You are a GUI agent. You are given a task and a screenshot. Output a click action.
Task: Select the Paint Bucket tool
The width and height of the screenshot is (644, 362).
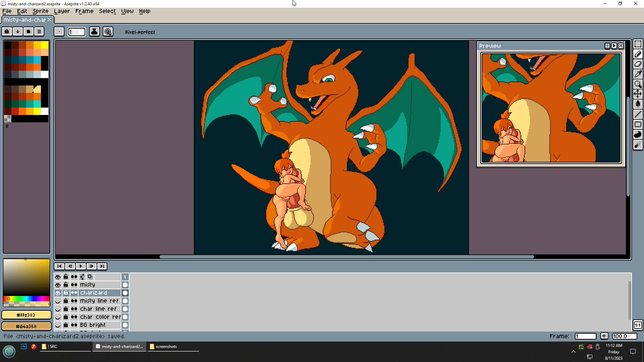point(638,104)
